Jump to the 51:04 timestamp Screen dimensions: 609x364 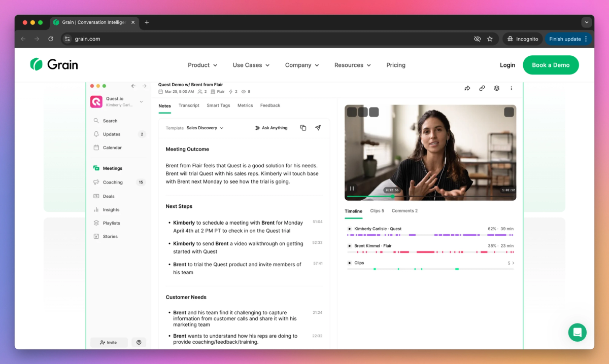point(318,222)
